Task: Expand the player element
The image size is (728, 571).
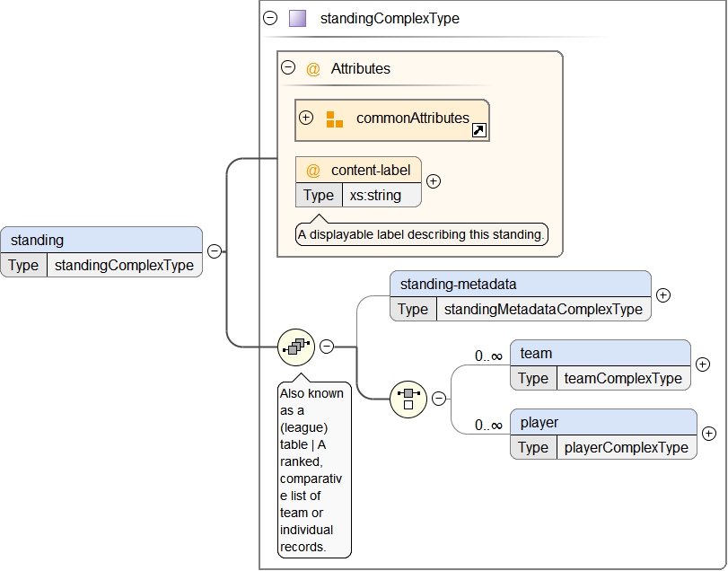Action: (x=709, y=434)
